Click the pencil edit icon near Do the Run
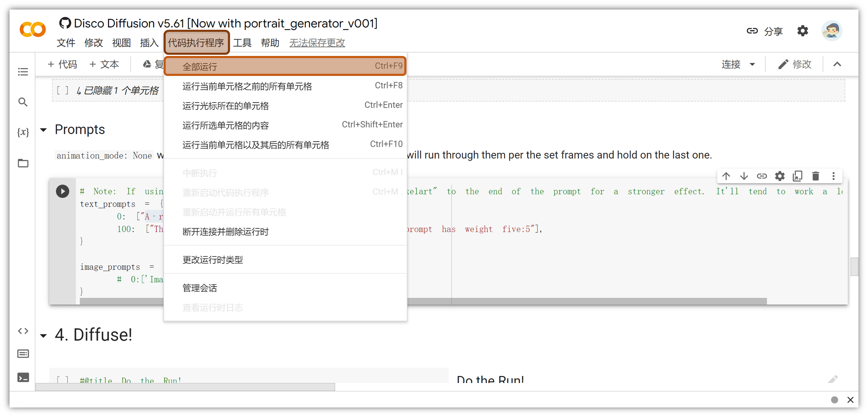Image resolution: width=868 pixels, height=417 pixels. pyautogui.click(x=832, y=379)
